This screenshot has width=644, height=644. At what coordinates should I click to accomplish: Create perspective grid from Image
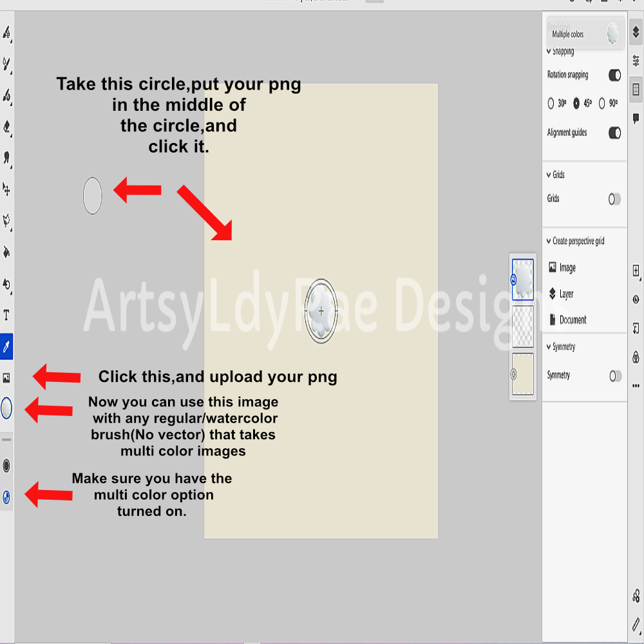pos(562,267)
